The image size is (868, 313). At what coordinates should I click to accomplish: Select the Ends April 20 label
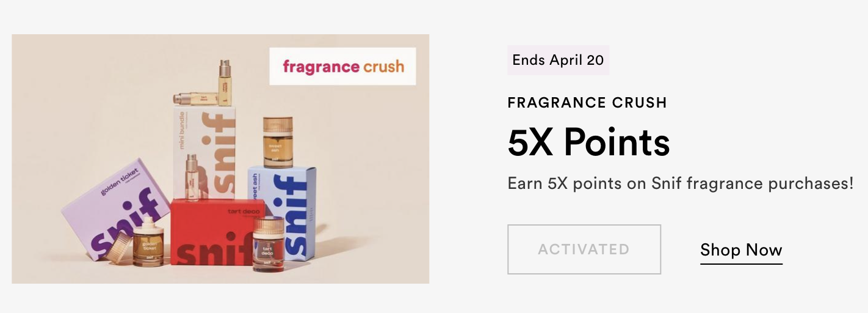(558, 60)
